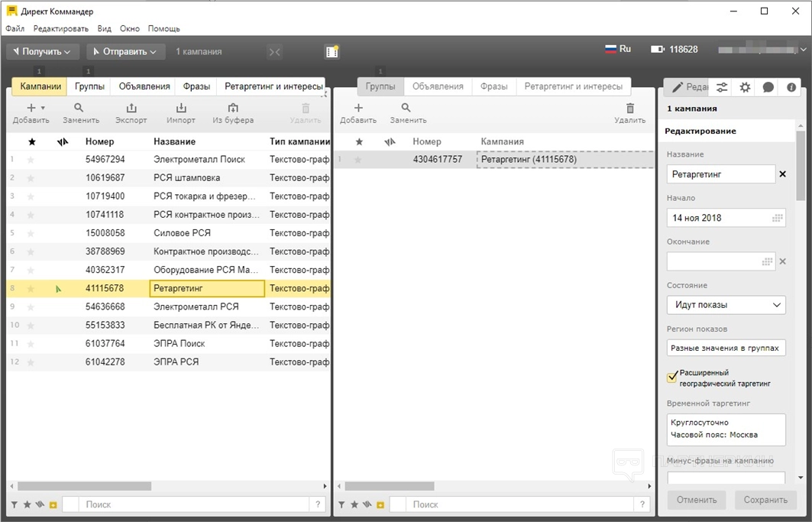Expand the 'Состояние' dropdown showing 'Идут показы'
Screen dimensions: 812x522
point(726,305)
